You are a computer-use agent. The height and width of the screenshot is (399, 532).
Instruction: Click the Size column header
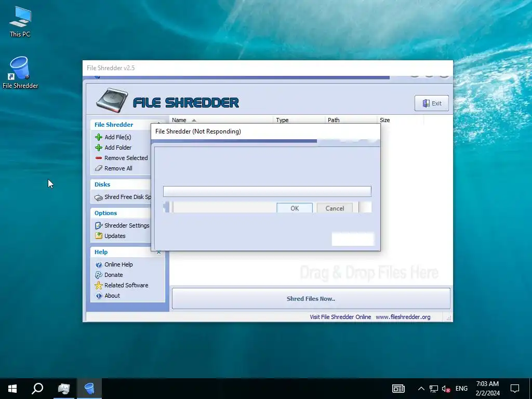click(x=401, y=120)
